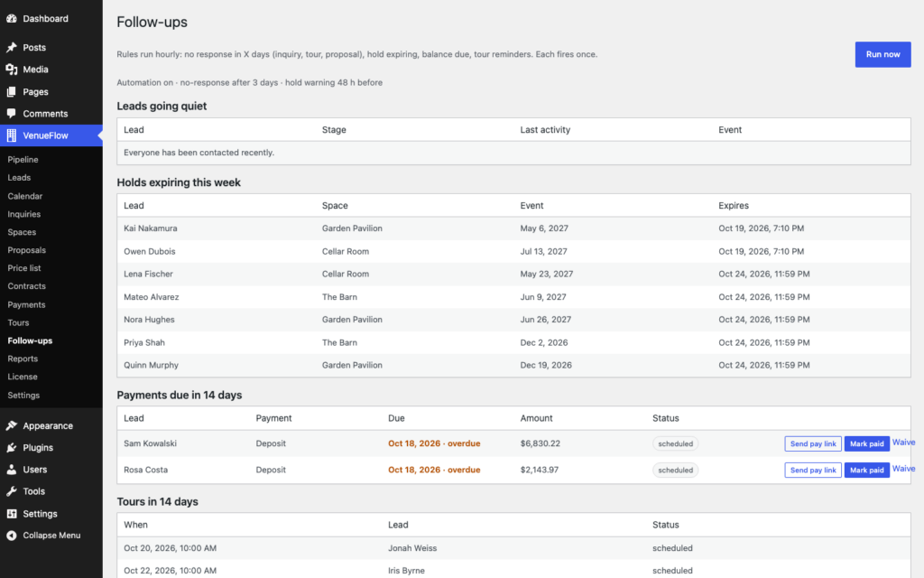Click the Lena Fischer lead name
Viewport: 924px width, 578px height.
tap(149, 274)
